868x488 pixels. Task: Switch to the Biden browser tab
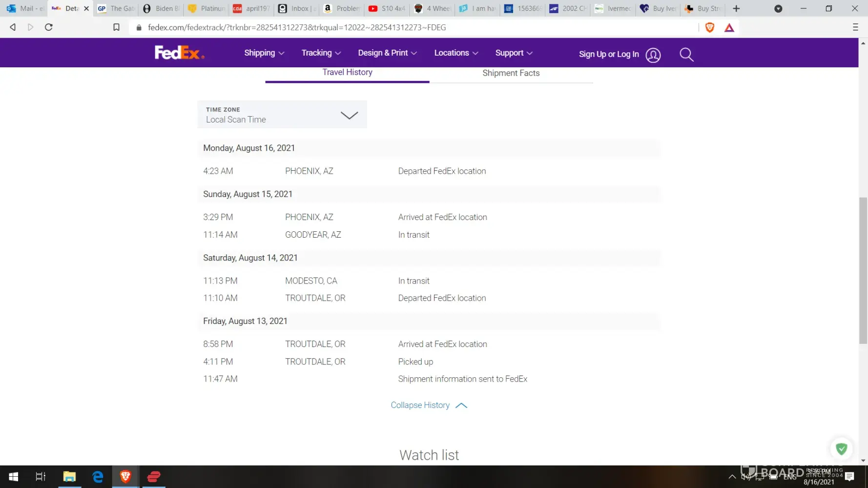pyautogui.click(x=161, y=8)
